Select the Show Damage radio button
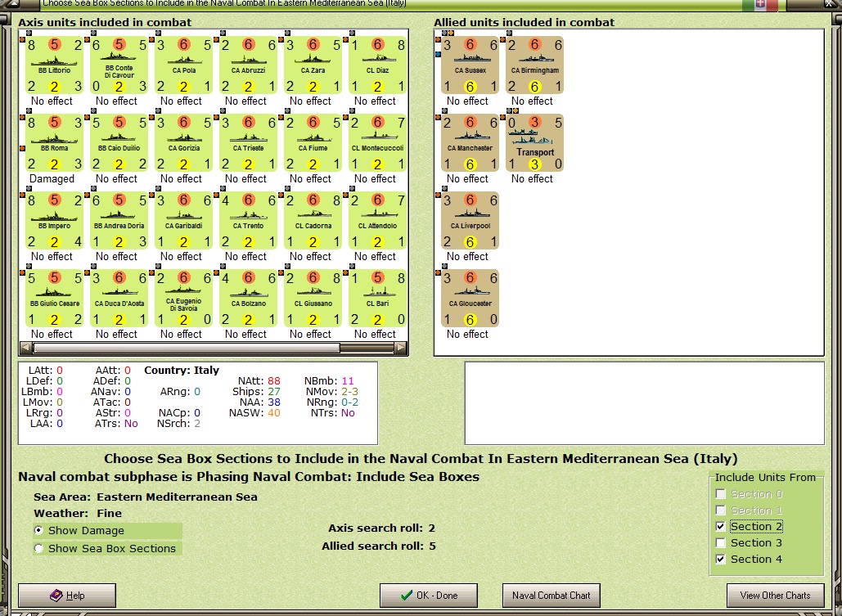 [38, 530]
